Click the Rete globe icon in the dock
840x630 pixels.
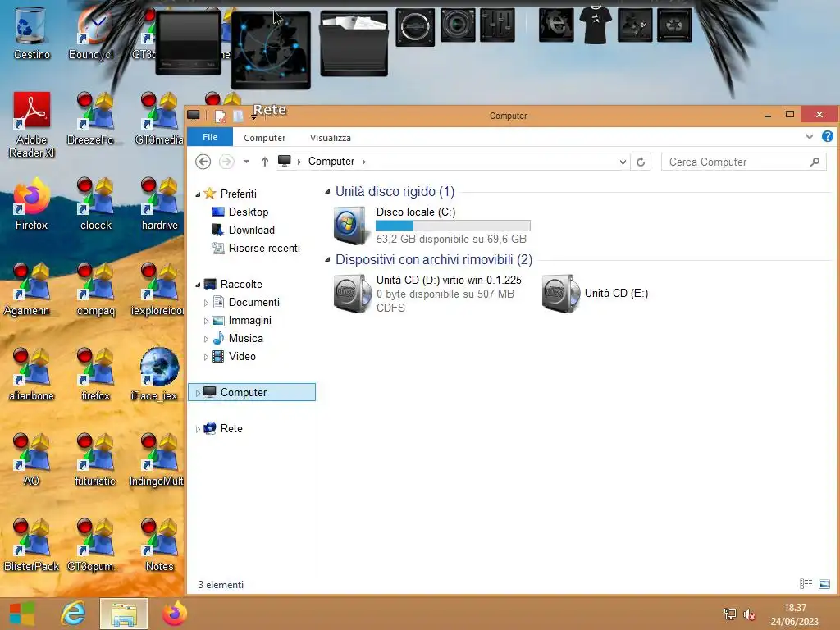click(x=271, y=50)
